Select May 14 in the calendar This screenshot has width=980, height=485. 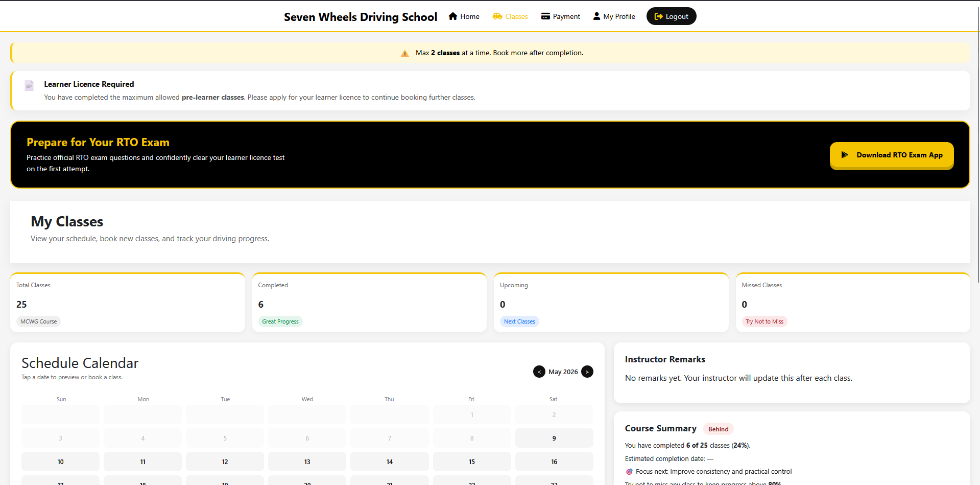pos(390,462)
